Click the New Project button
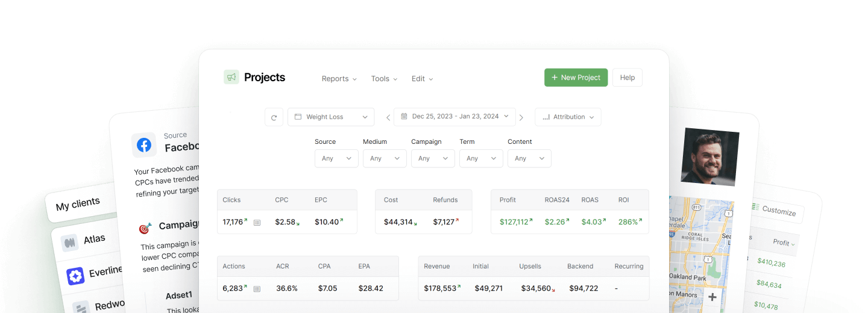This screenshot has width=868, height=313. [576, 78]
